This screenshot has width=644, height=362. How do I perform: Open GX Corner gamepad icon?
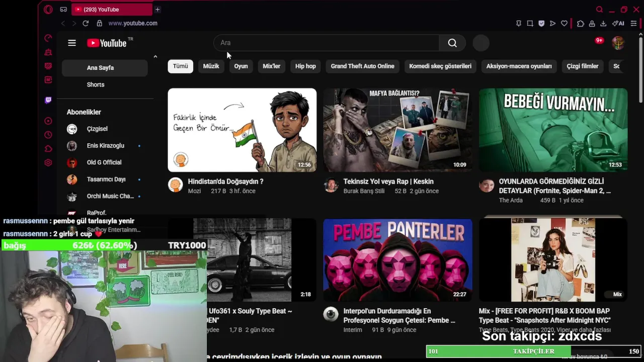tap(63, 10)
